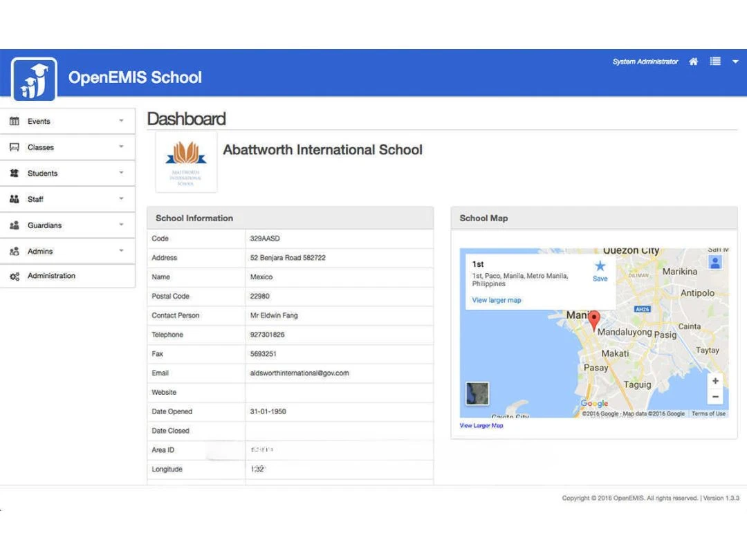
Task: Click the System Administrator user label
Action: [645, 62]
